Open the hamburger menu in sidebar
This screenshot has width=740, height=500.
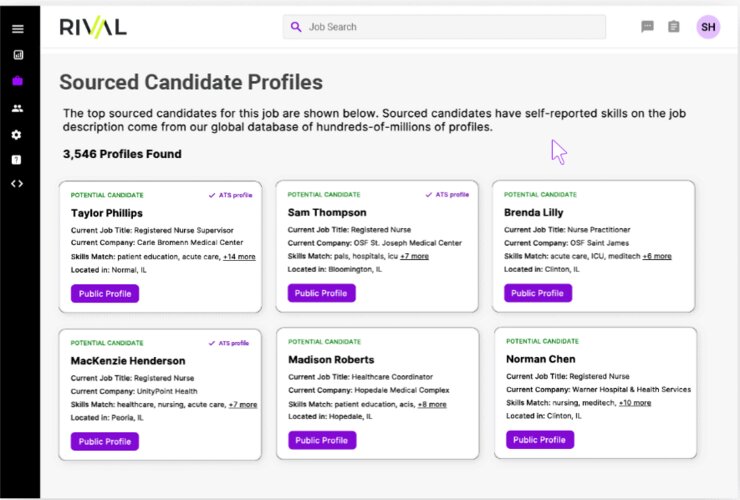tap(17, 28)
